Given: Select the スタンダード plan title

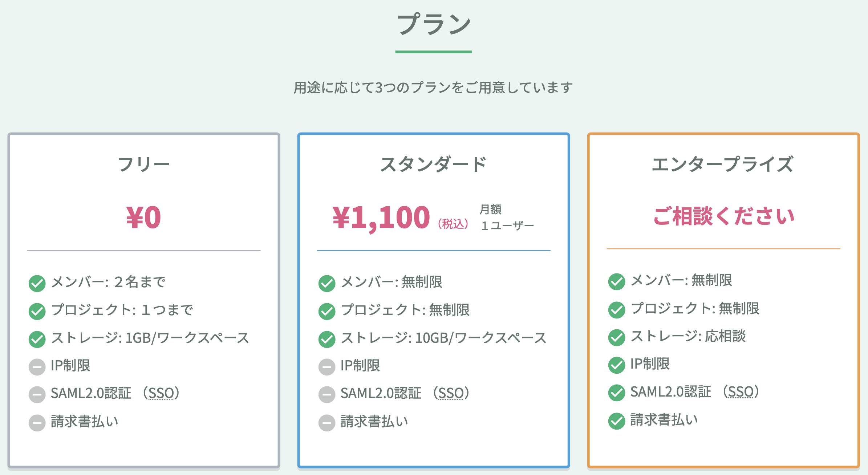Looking at the screenshot, I should pos(433,164).
